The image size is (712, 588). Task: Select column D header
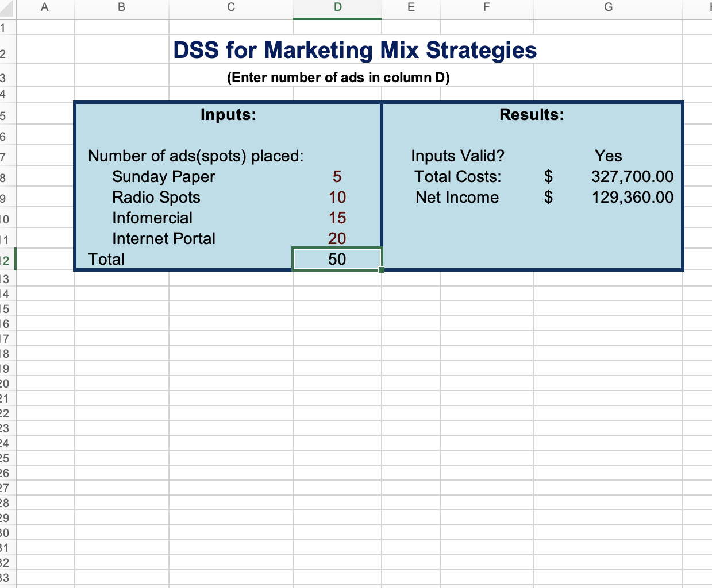337,7
